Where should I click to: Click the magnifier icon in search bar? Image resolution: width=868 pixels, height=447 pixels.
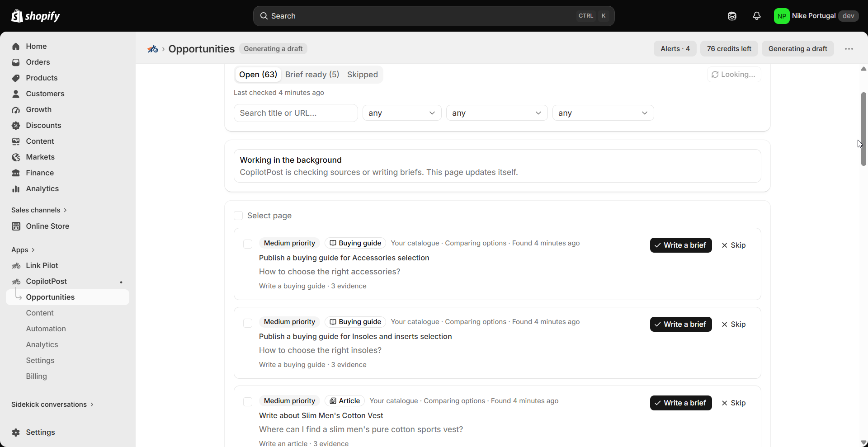(x=264, y=16)
